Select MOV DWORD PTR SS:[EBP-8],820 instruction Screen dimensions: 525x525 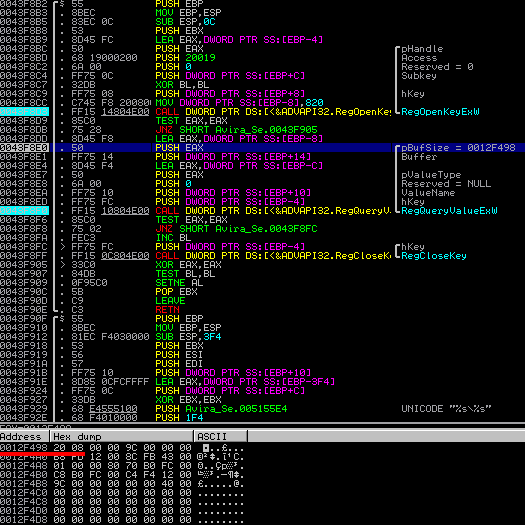(239, 102)
